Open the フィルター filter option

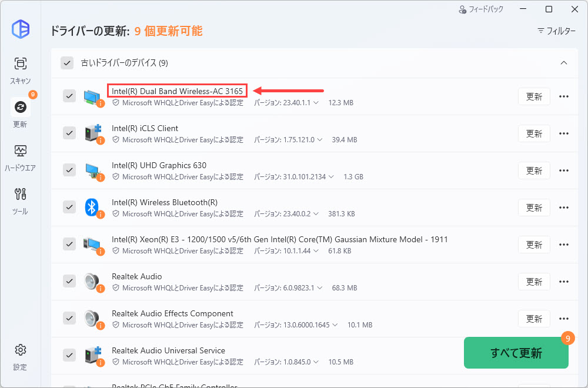[x=556, y=31]
